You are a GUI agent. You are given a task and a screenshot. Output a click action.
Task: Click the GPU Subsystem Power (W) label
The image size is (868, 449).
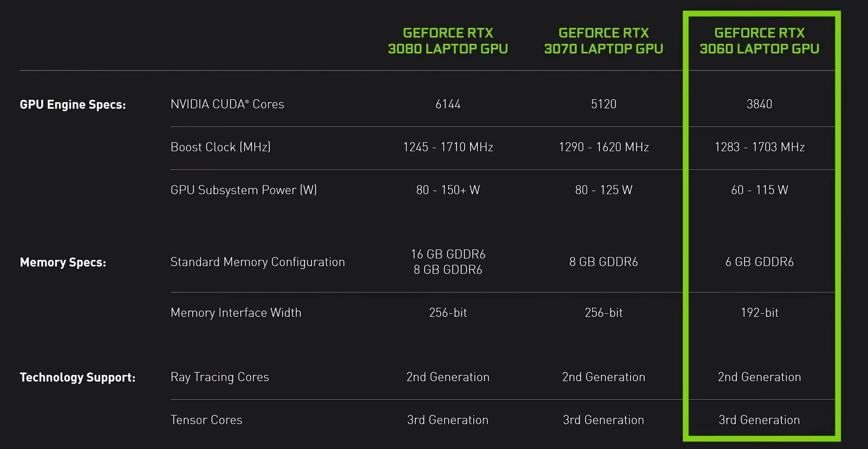click(x=243, y=190)
